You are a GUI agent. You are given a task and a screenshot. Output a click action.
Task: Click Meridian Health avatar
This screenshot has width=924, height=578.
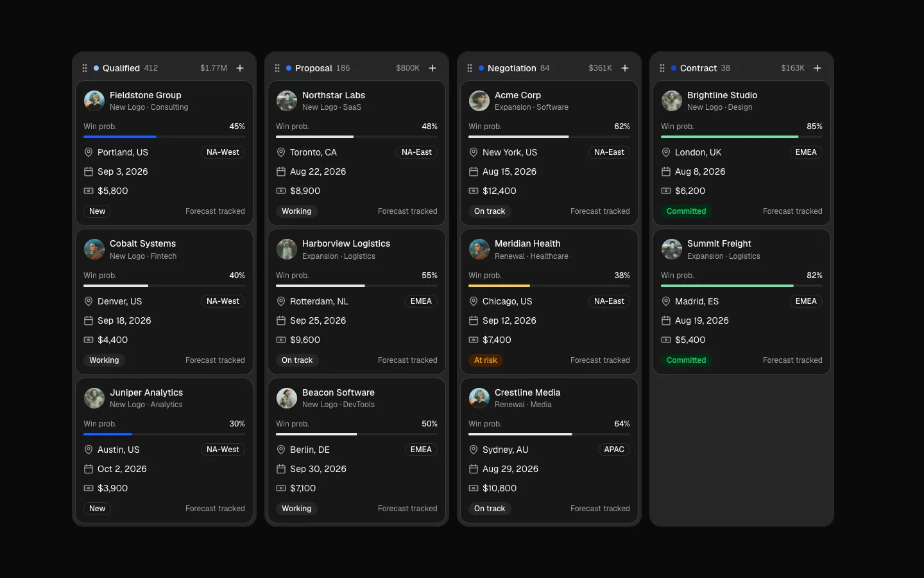[479, 249]
